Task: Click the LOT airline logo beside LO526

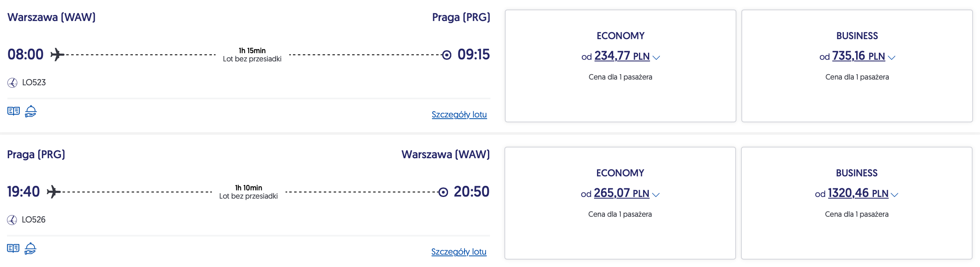Action: coord(12,220)
